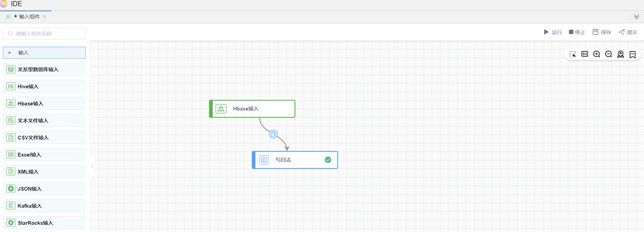Select the Hbase输入 node on canvas
Image resolution: width=644 pixels, height=232 pixels.
252,109
